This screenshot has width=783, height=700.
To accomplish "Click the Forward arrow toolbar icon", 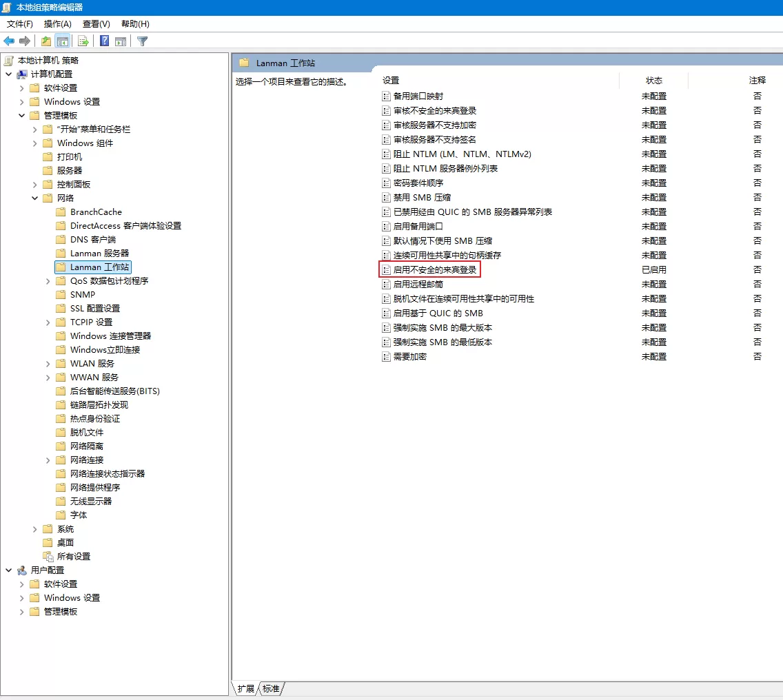I will 25,41.
